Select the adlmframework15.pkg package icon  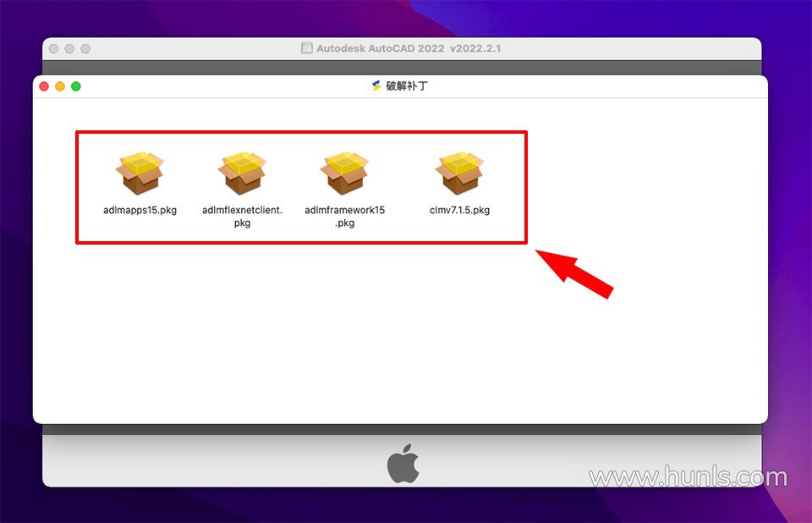point(344,173)
